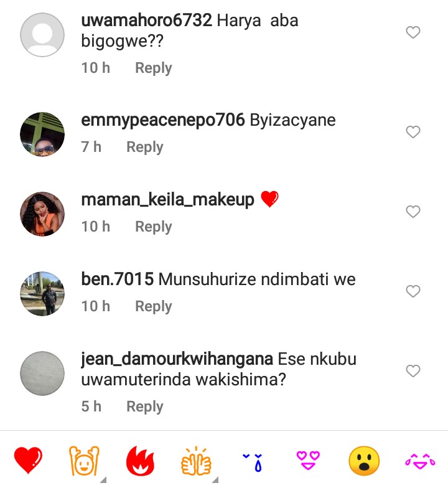Heart the comment from jean_damourkwihangana

[413, 371]
